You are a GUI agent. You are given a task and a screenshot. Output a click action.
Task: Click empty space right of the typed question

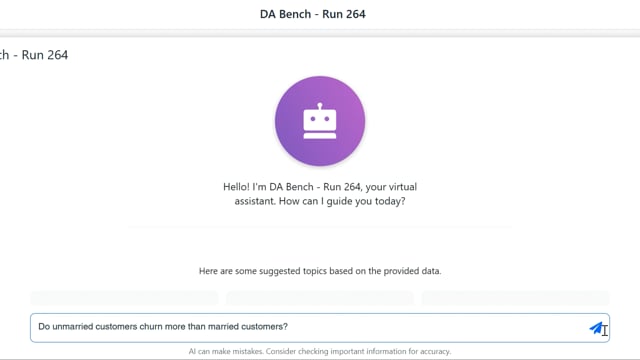pyautogui.click(x=437, y=328)
